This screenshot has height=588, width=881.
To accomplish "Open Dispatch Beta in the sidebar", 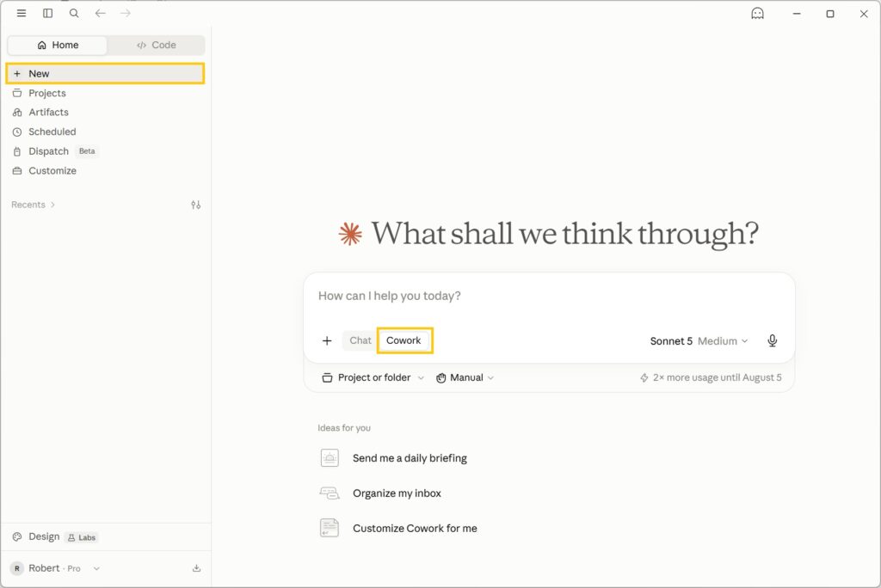I will (105, 151).
